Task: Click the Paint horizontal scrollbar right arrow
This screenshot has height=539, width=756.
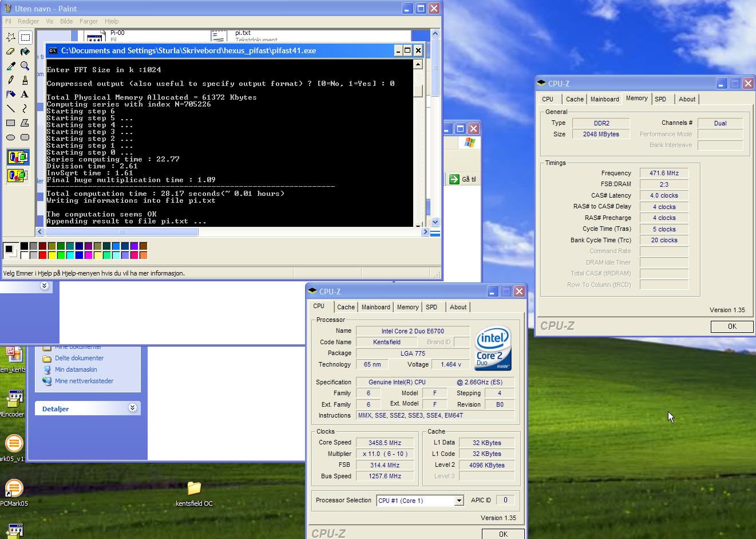Action: (x=425, y=232)
